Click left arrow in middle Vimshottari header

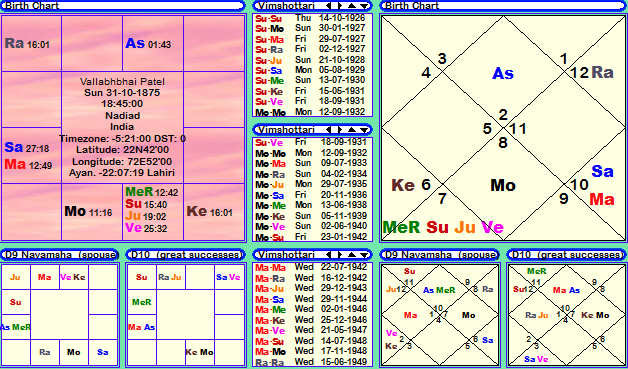click(329, 130)
